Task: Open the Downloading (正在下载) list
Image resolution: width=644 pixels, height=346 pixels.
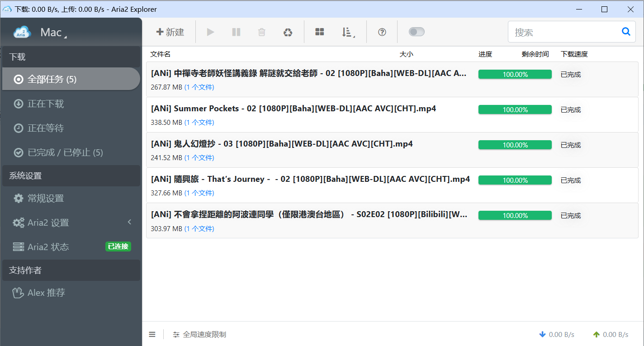Action: point(71,104)
